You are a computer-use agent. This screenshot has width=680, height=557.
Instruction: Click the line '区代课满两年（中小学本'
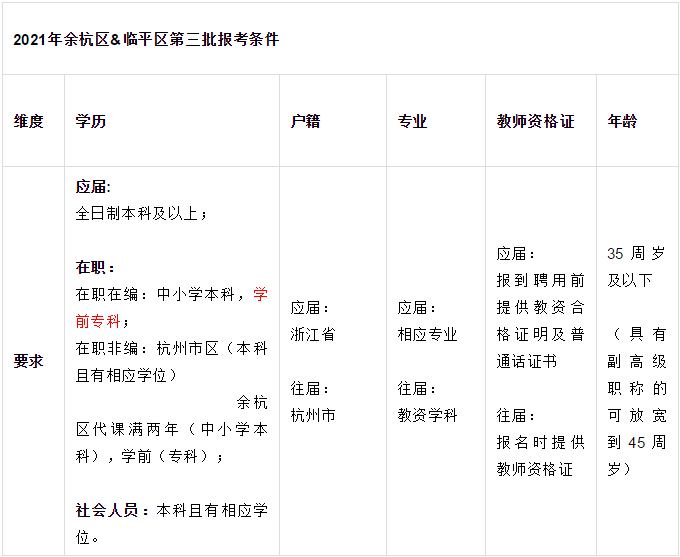point(171,429)
